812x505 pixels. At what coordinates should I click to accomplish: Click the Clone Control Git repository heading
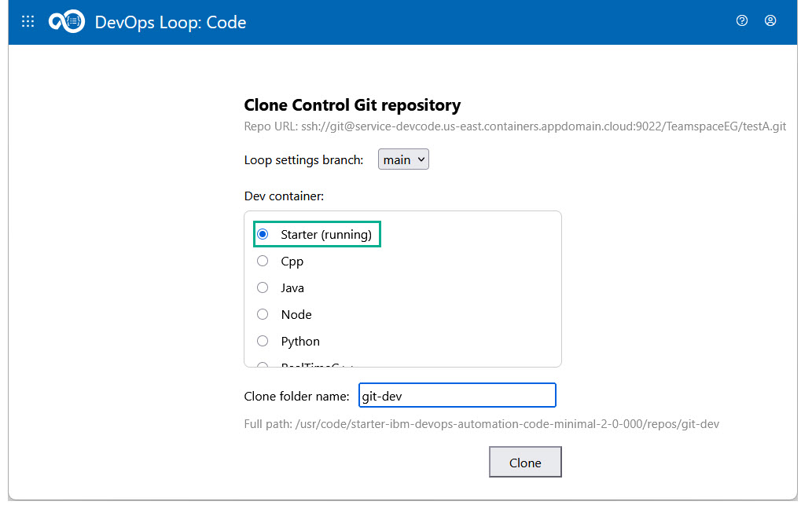click(x=352, y=105)
